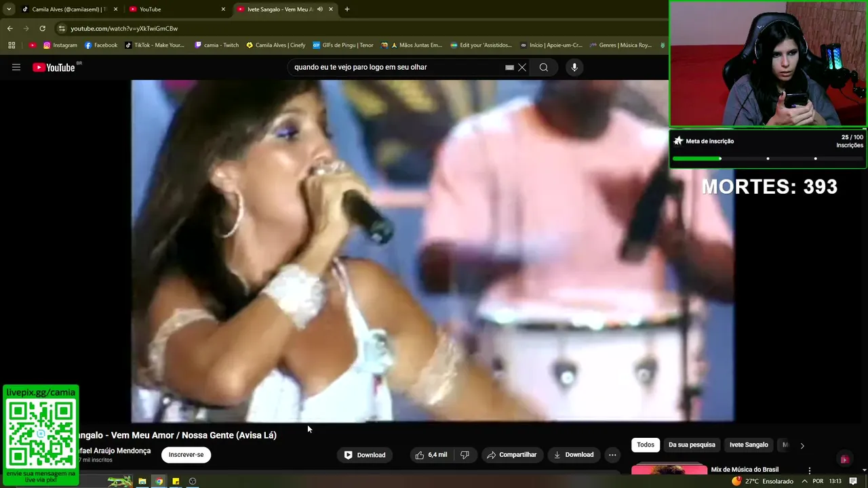This screenshot has width=868, height=488.
Task: Open the Facebook bookmark
Action: 101,45
